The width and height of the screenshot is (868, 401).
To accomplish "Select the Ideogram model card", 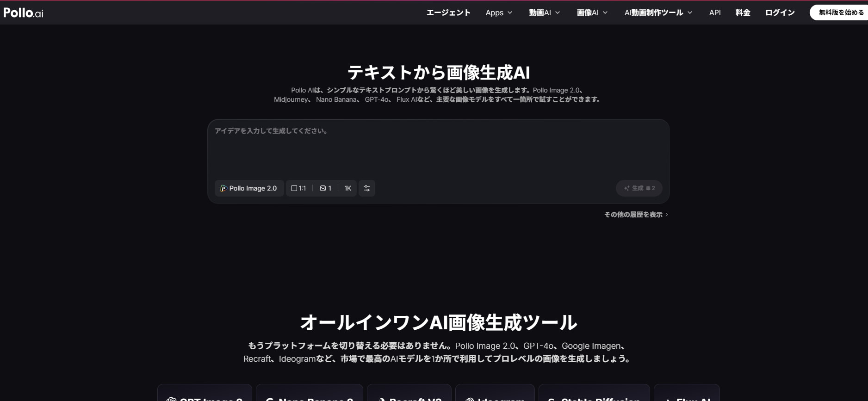I will coord(495,393).
